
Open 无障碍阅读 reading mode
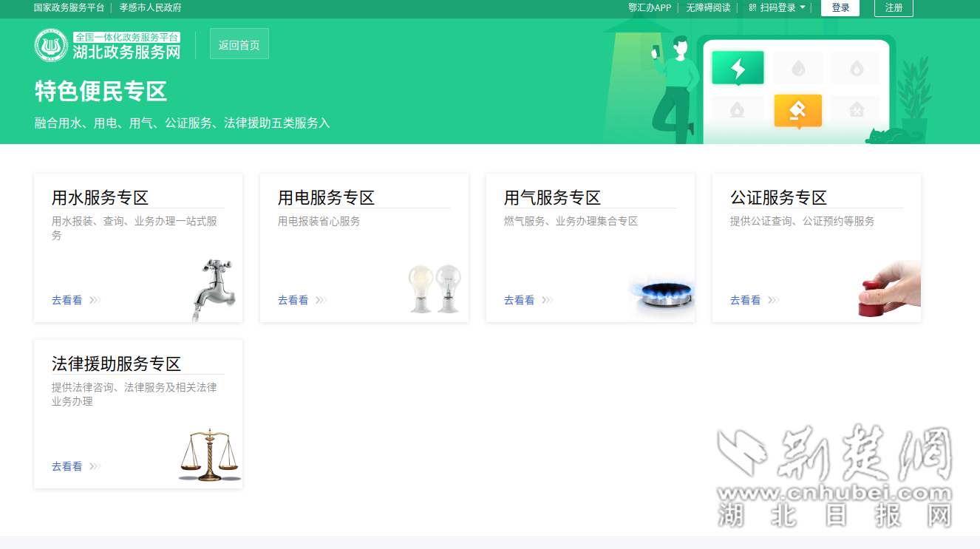708,8
